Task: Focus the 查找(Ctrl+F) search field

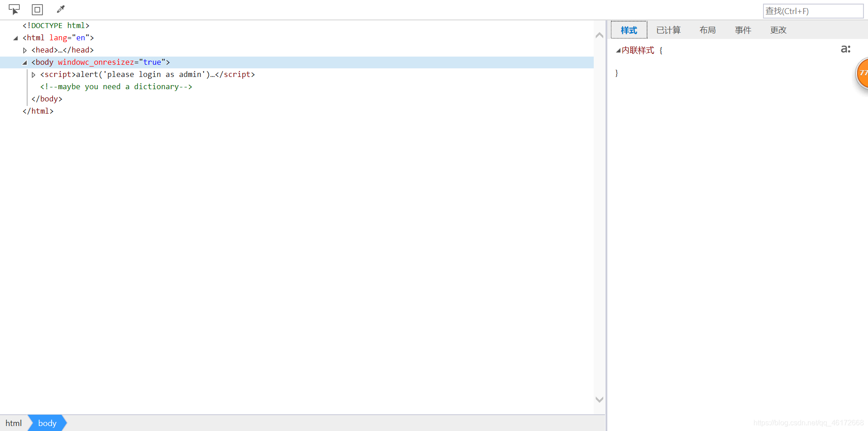Action: [813, 11]
